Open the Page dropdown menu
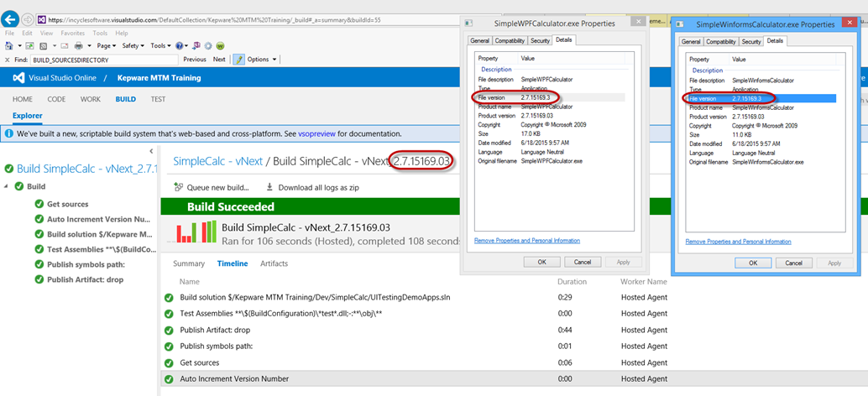Screen dimensions: 868x396 pyautogui.click(x=107, y=46)
